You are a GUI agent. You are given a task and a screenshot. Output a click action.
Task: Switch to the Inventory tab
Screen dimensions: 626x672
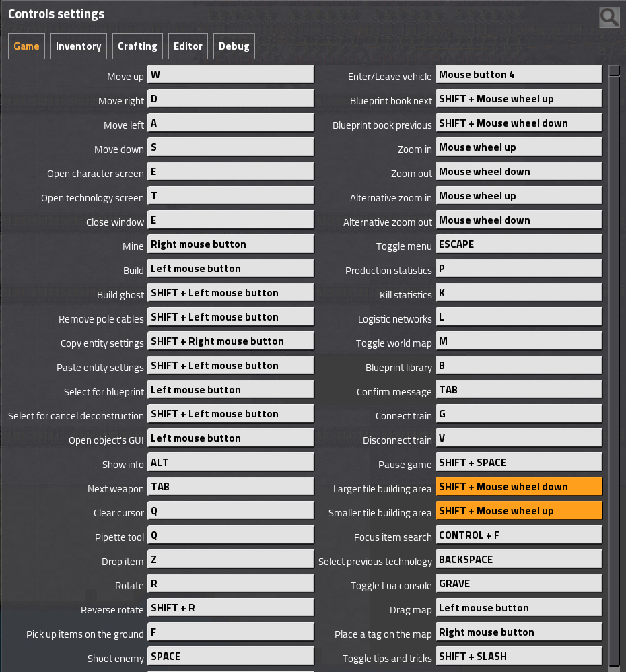(78, 46)
